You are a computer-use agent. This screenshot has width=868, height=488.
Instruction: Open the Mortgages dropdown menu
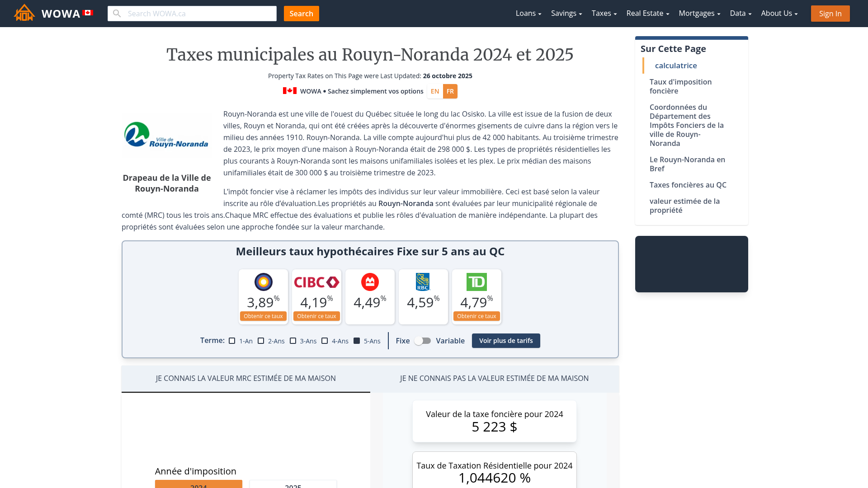699,14
